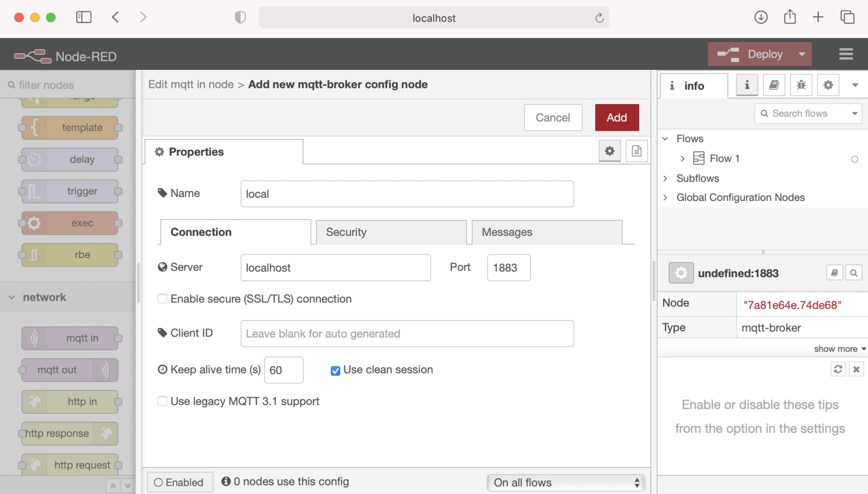Open the Node-RED hamburger main menu
The image size is (868, 494).
pos(846,54)
